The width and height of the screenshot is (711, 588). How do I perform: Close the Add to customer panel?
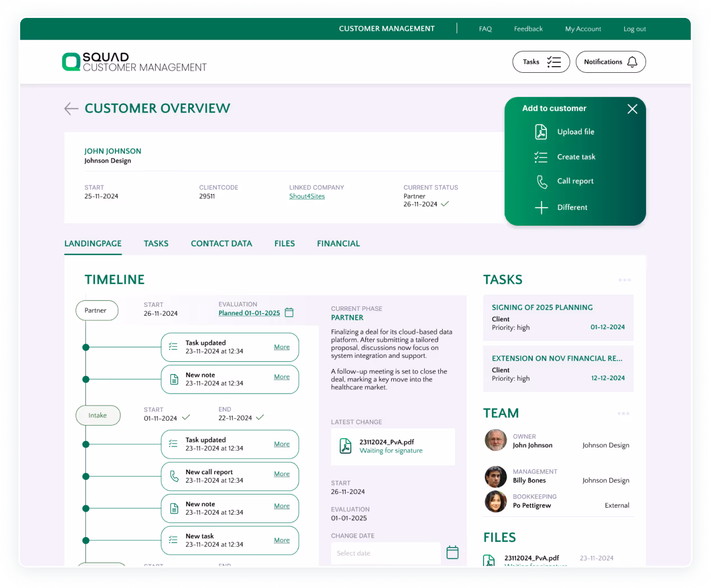click(x=632, y=109)
